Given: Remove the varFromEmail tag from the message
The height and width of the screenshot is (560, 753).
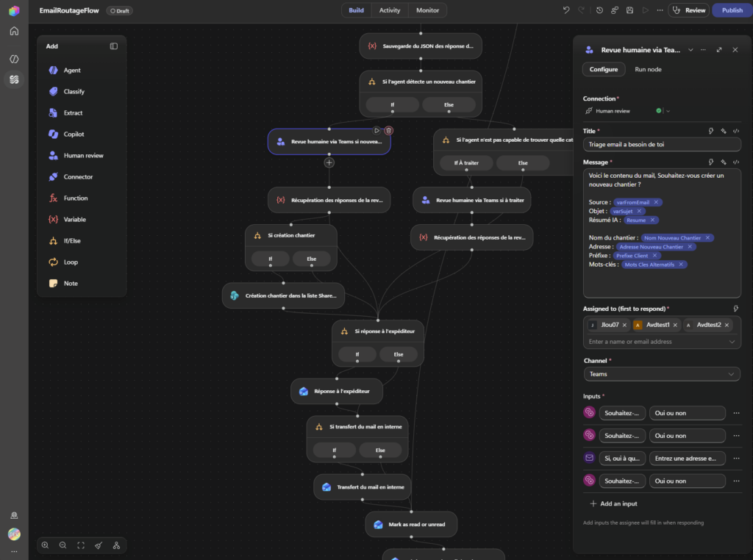Looking at the screenshot, I should point(656,202).
